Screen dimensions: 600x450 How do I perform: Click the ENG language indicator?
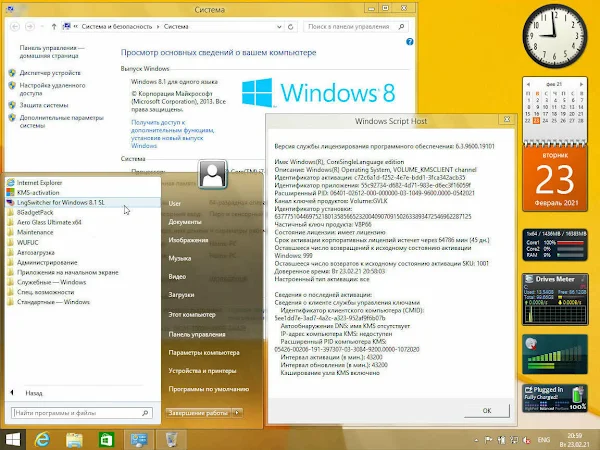[544, 440]
